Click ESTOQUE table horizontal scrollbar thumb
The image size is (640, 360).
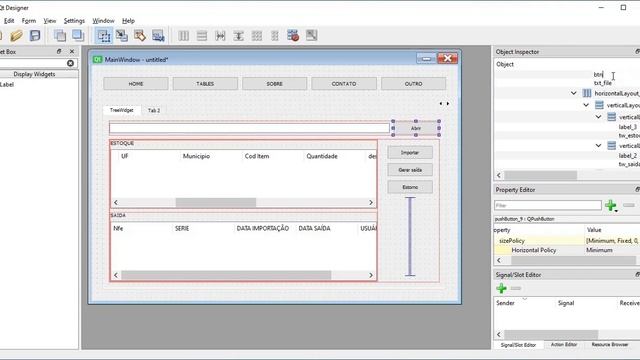216,202
